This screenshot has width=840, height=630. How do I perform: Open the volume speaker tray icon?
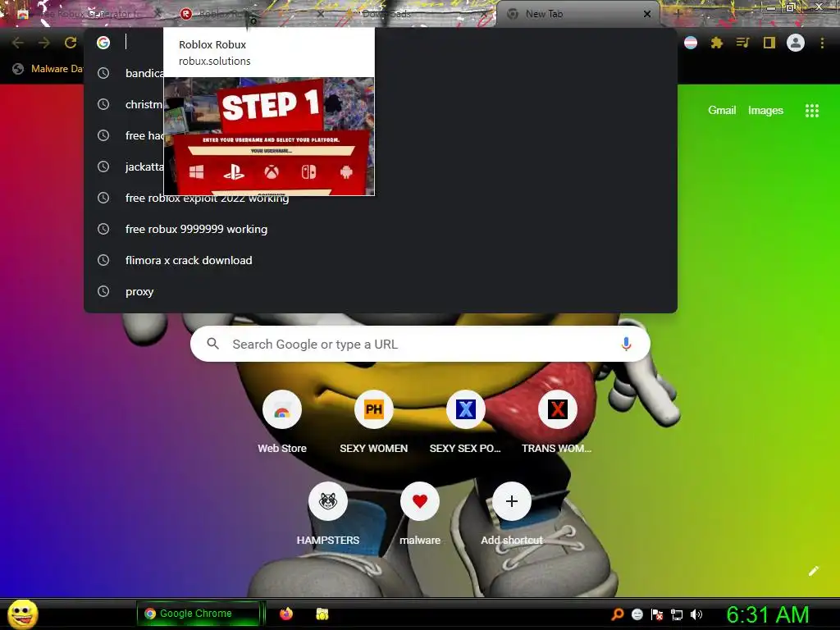696,614
